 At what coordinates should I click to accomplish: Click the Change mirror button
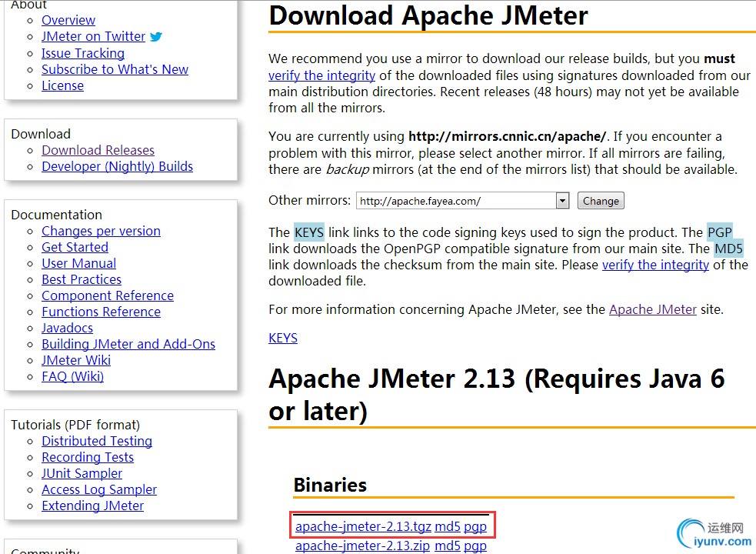pyautogui.click(x=601, y=201)
